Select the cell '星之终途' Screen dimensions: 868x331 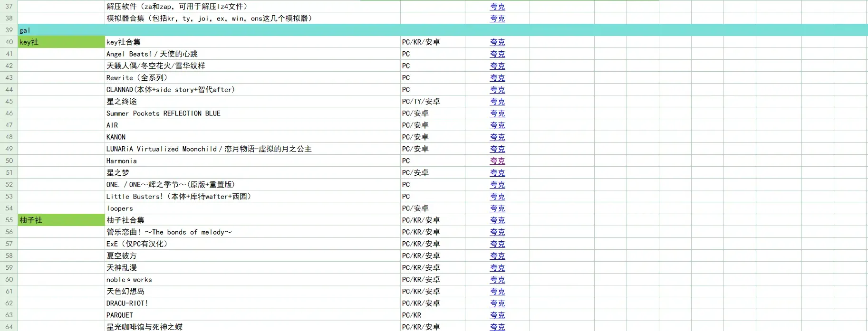click(x=252, y=101)
